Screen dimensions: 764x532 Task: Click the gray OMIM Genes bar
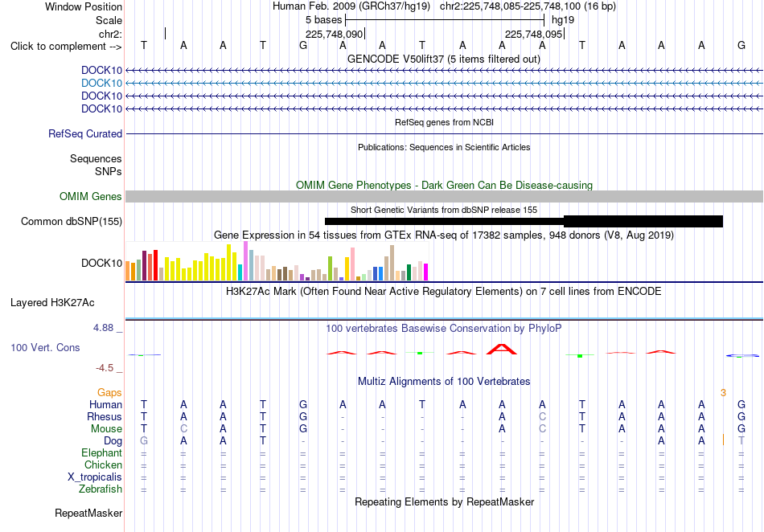[444, 197]
